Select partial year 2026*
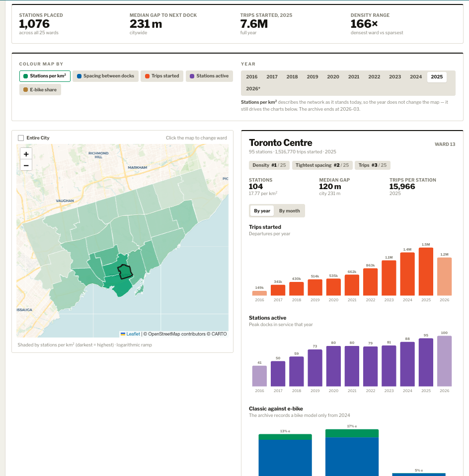 (253, 89)
